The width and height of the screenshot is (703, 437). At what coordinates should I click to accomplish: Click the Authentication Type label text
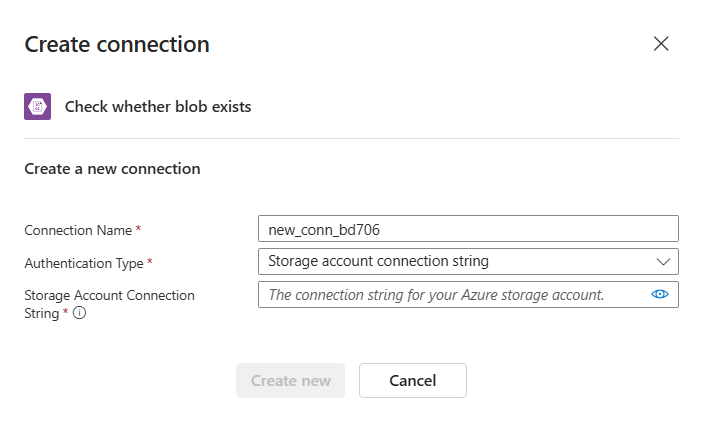click(x=84, y=263)
